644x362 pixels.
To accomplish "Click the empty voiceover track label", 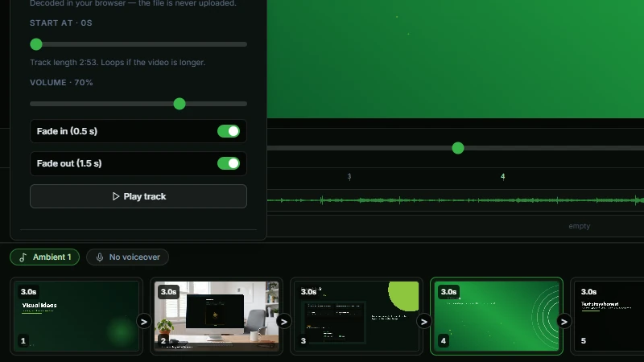I will (579, 226).
